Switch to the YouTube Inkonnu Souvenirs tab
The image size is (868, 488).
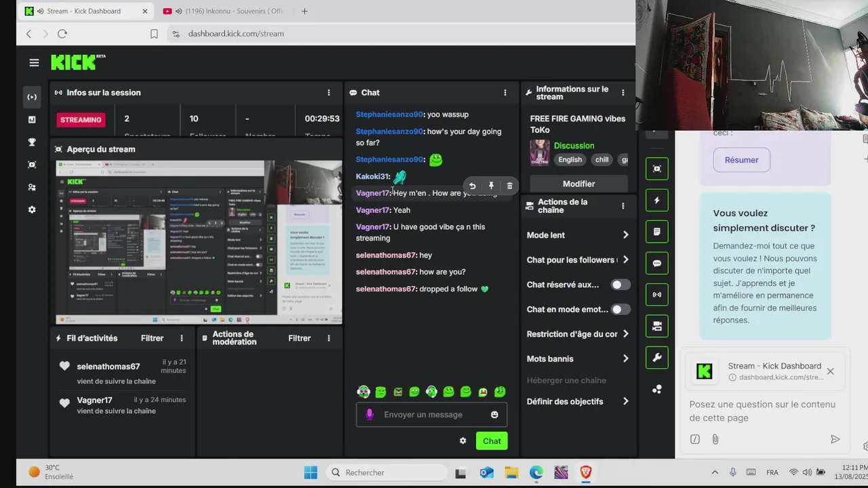click(x=224, y=11)
